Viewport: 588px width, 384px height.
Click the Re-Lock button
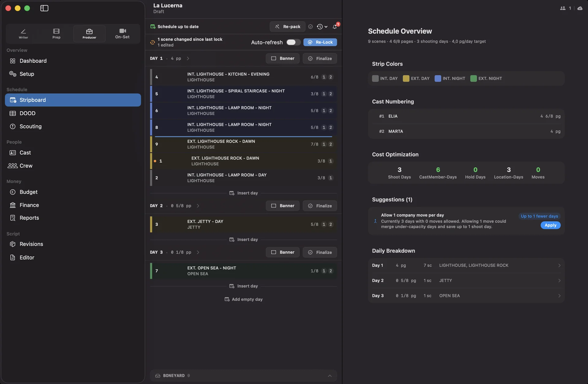coord(320,42)
